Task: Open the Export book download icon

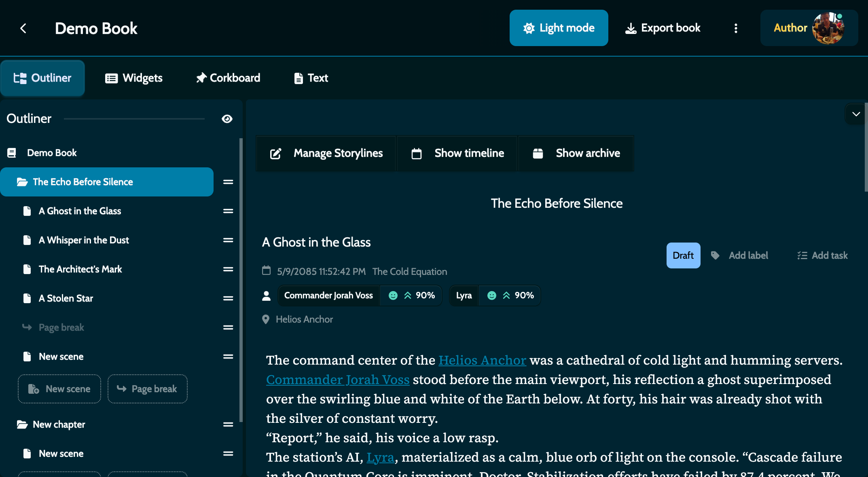Action: 631,27
